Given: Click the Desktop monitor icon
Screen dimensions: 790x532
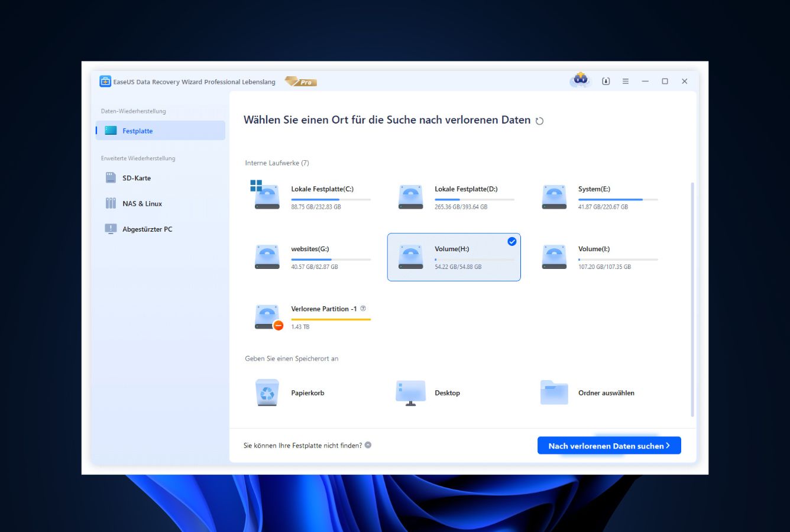Looking at the screenshot, I should 410,393.
